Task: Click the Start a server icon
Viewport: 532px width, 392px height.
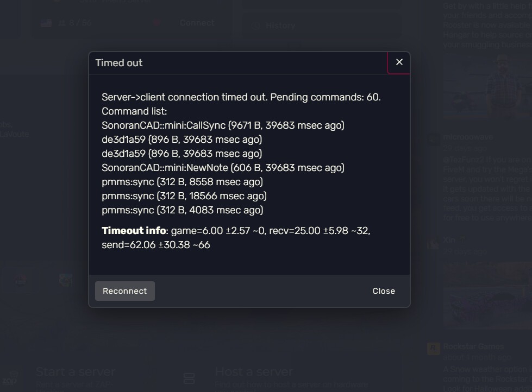Action: click(13, 378)
